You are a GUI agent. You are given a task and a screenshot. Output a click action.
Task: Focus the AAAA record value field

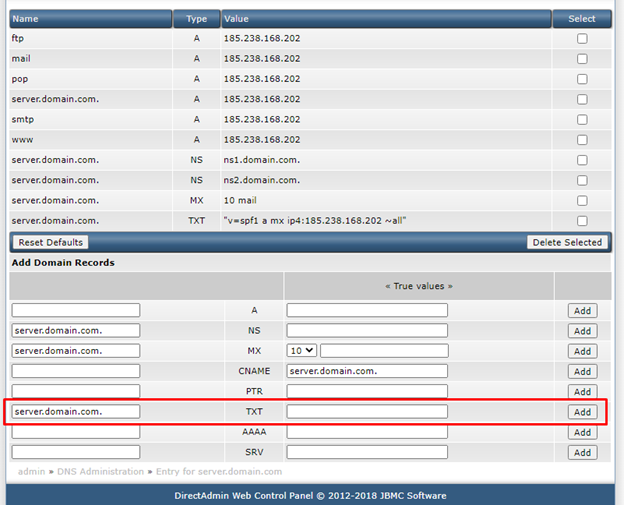point(367,432)
